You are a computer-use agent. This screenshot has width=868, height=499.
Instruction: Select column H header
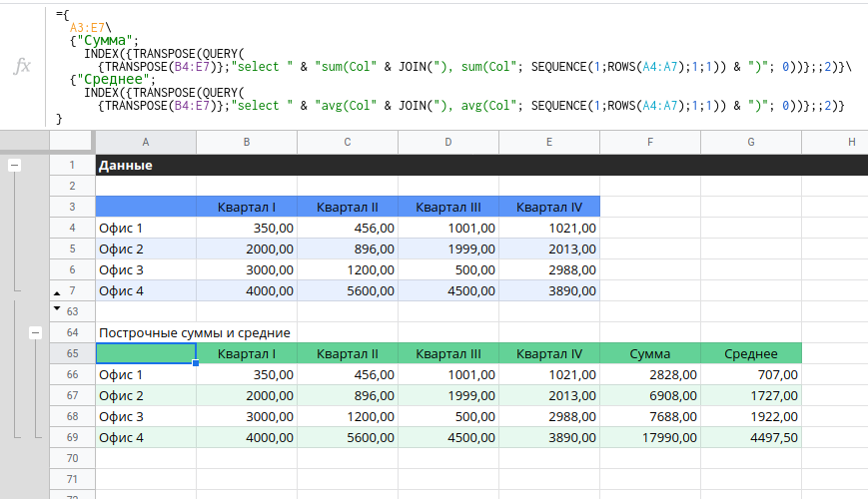pos(851,143)
